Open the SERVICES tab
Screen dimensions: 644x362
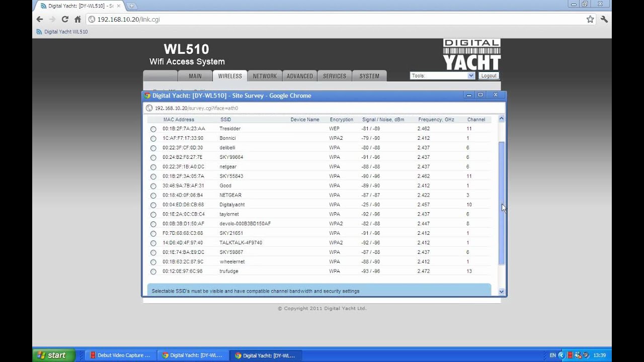point(335,76)
